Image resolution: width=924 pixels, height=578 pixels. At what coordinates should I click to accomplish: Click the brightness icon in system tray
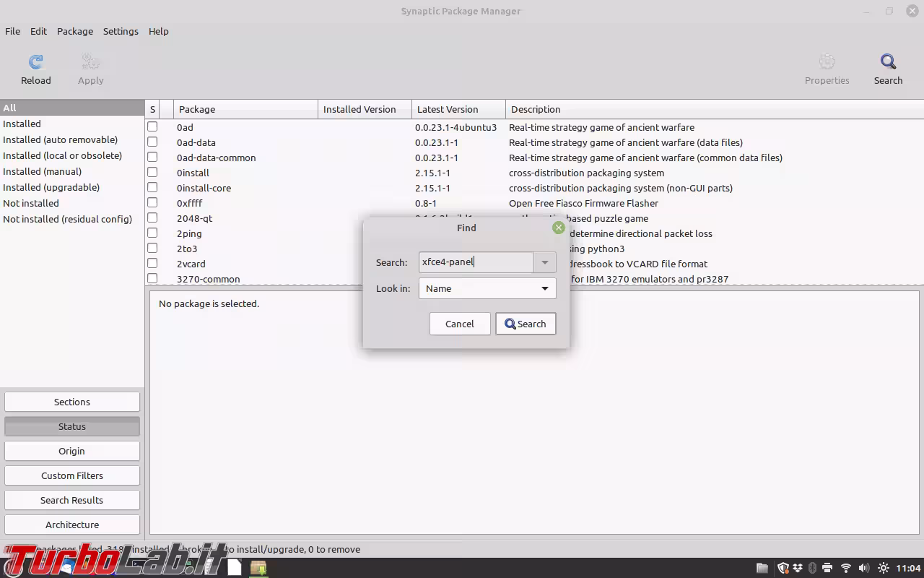(883, 568)
